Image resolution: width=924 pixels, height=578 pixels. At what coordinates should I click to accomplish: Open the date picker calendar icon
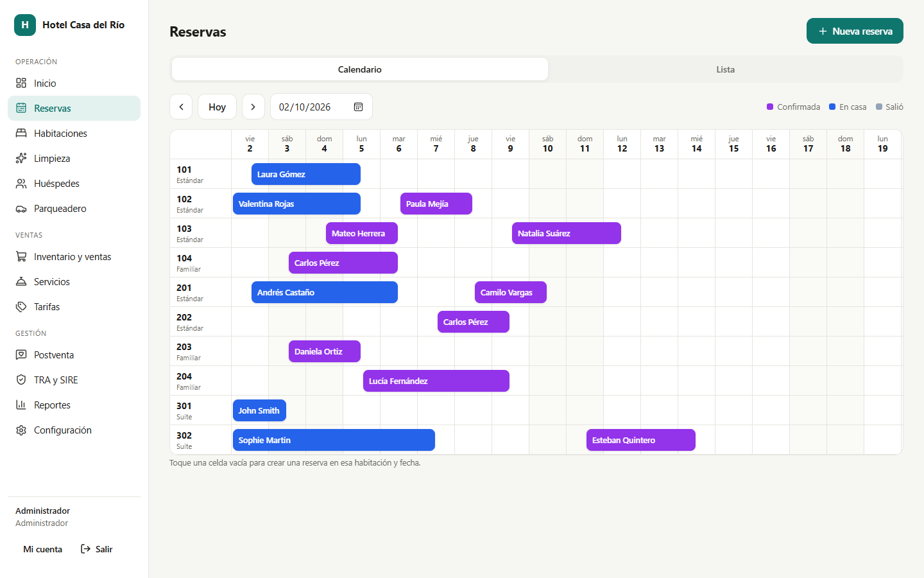tap(359, 107)
